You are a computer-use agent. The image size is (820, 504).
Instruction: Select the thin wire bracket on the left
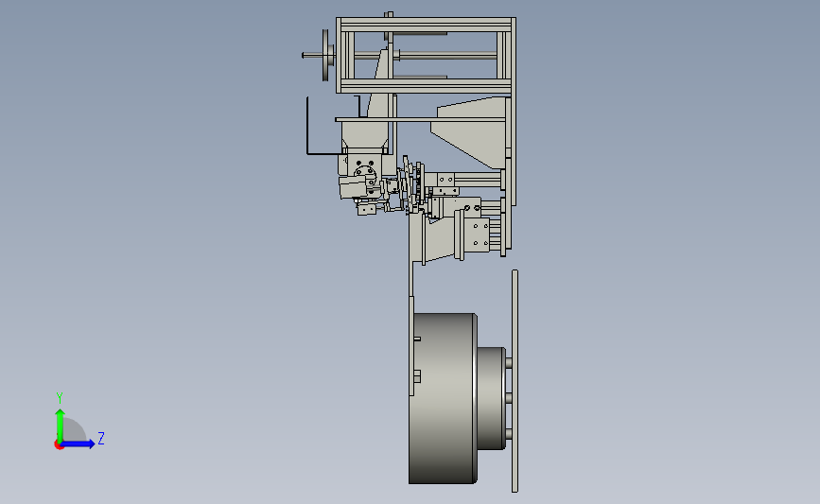coord(329,126)
